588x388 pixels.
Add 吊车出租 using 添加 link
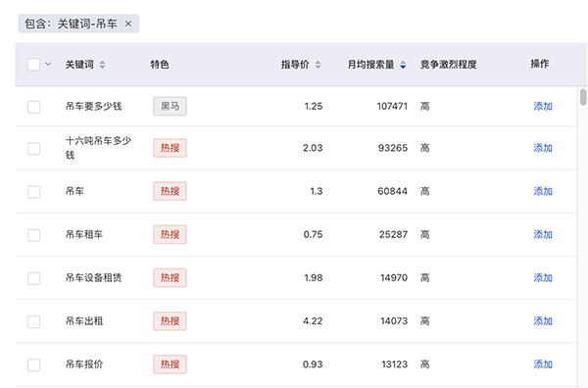coord(543,321)
